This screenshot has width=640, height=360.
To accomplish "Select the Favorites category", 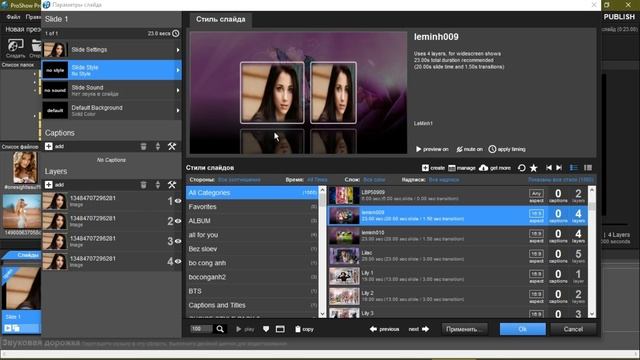I will coord(252,207).
